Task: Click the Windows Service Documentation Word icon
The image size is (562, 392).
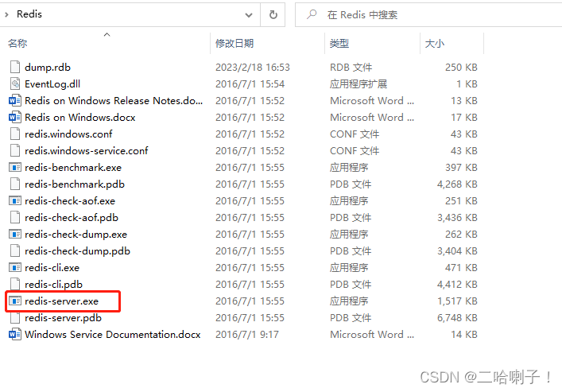Action: (14, 334)
